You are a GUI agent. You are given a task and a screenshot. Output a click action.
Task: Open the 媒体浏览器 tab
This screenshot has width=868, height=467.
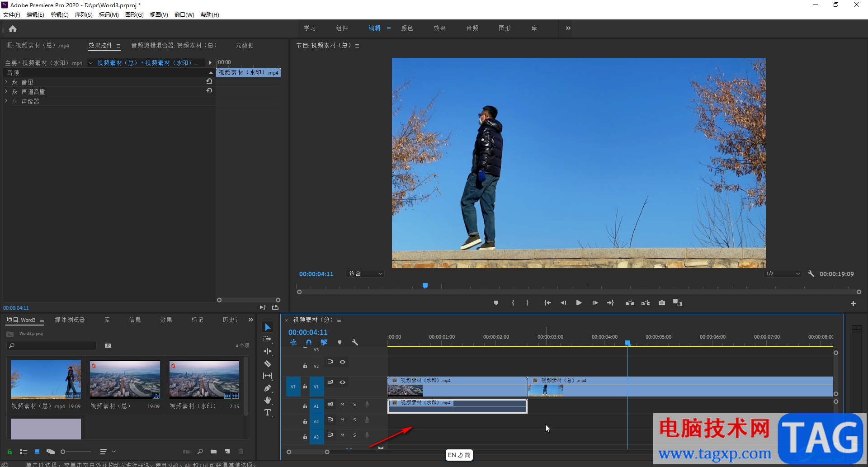pyautogui.click(x=70, y=320)
